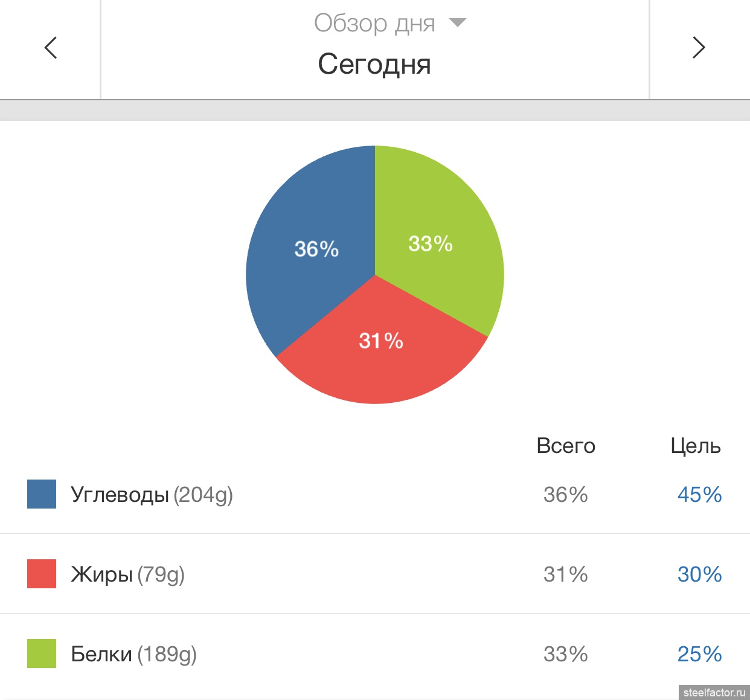
Task: Edit the 30% fat goal
Action: 699,574
